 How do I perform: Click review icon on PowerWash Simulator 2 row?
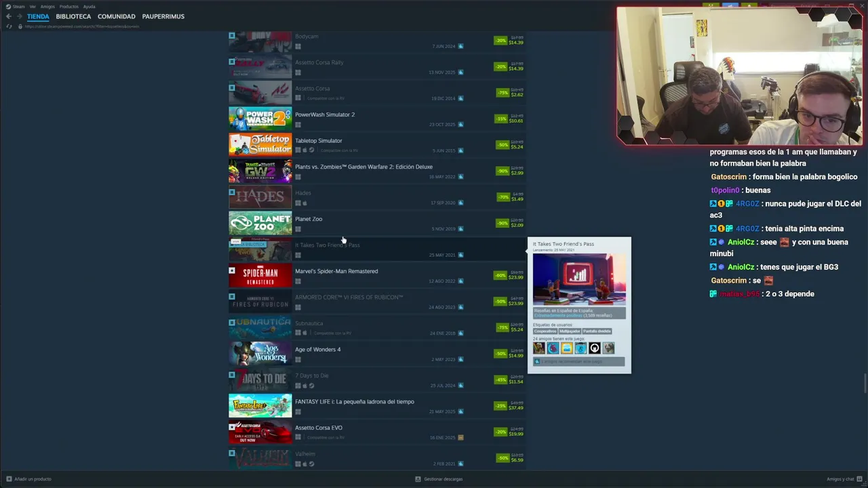pos(460,124)
